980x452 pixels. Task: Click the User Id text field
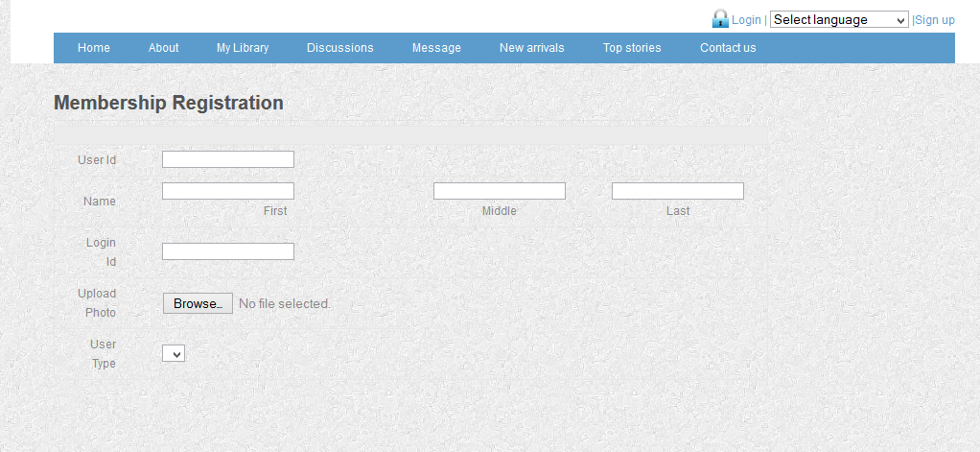228,159
